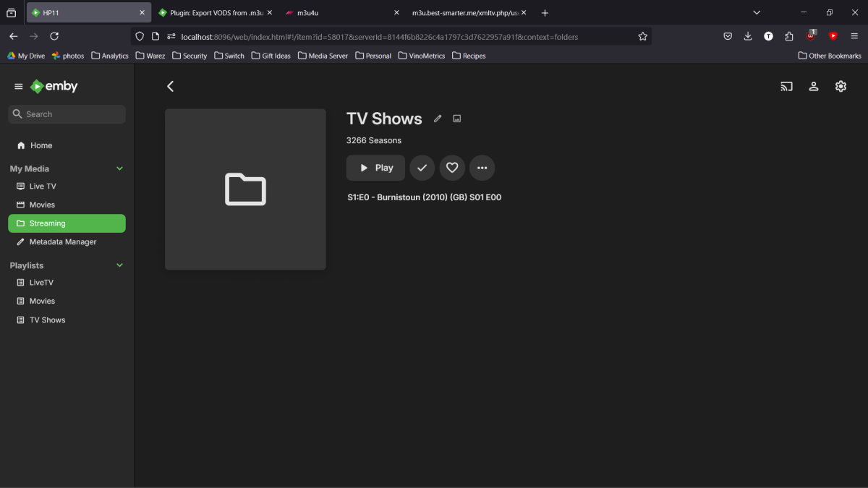Open Emby settings via the gear icon
The height and width of the screenshot is (488, 868).
coord(841,86)
